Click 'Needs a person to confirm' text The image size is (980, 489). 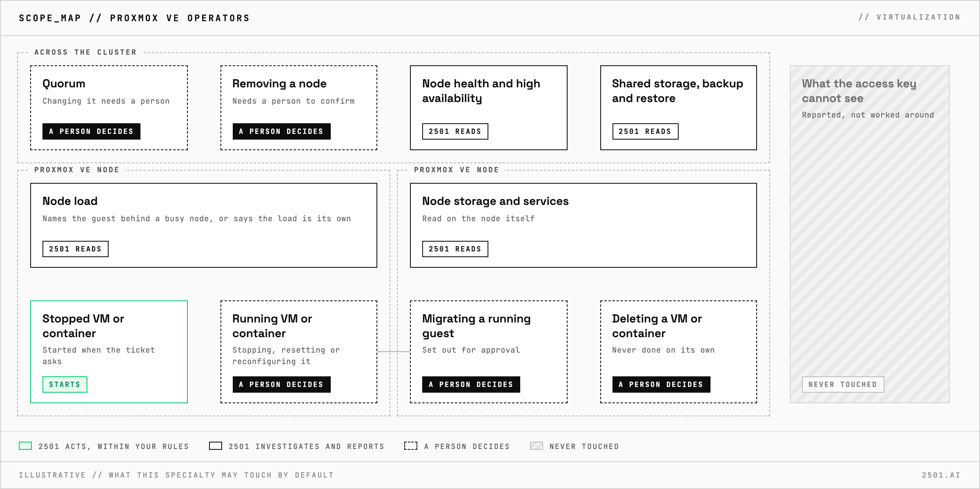pos(294,101)
